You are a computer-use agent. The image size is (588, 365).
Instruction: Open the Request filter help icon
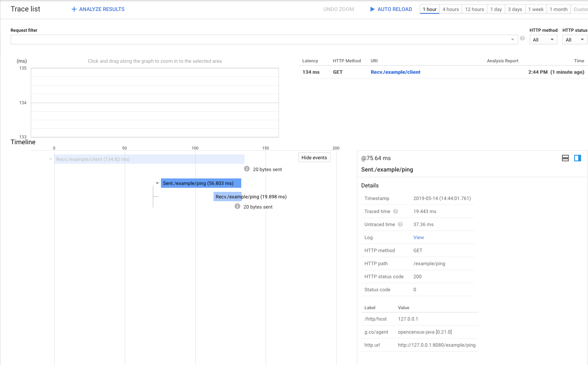[x=522, y=38]
